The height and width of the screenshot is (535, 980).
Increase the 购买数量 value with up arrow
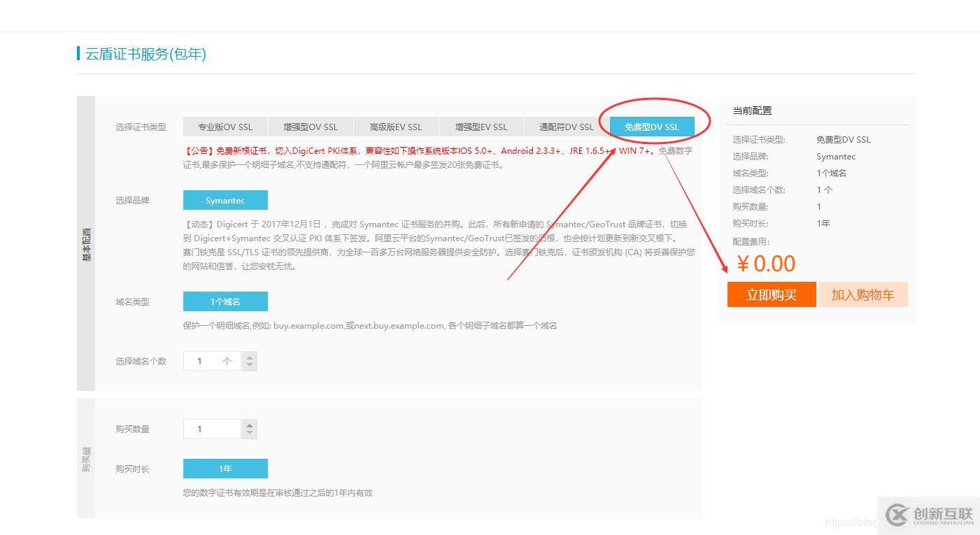(x=249, y=424)
